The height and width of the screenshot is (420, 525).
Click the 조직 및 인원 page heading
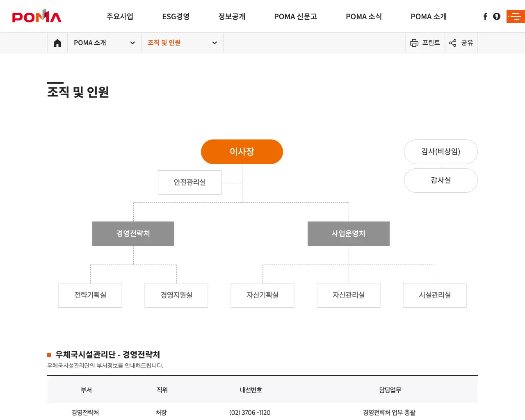click(x=78, y=92)
